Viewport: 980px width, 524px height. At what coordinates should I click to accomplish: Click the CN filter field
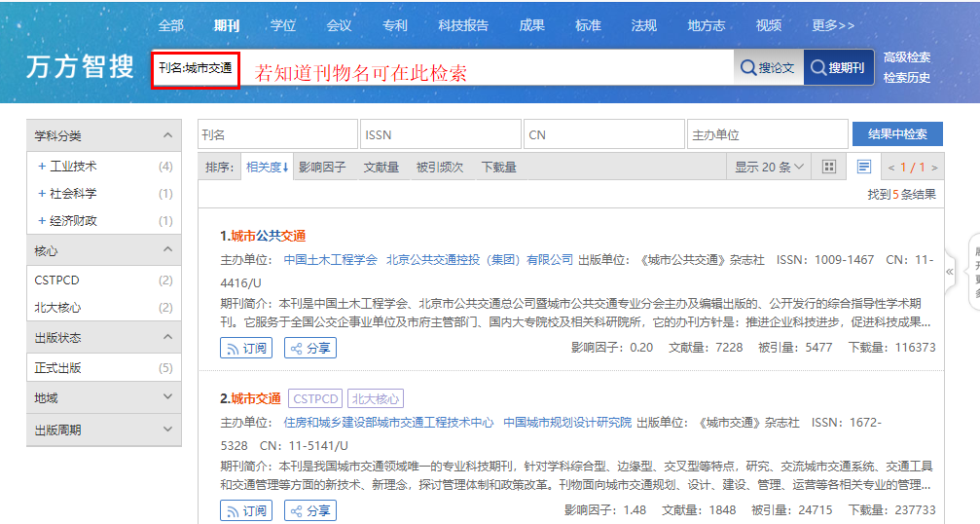pos(603,134)
